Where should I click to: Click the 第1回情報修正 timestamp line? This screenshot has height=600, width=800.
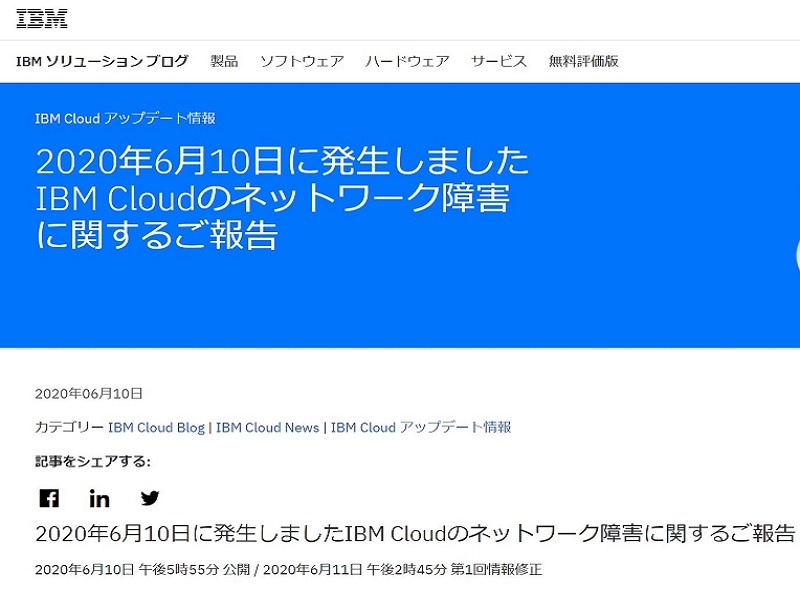pyautogui.click(x=288, y=569)
